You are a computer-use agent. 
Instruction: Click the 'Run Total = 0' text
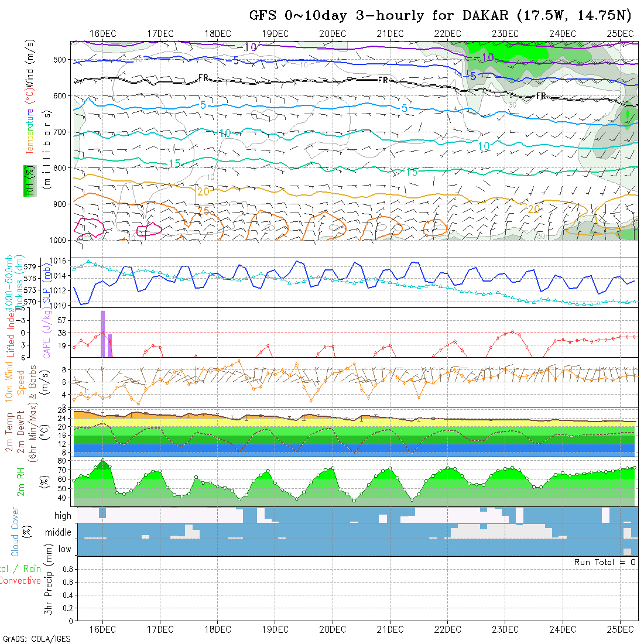tap(605, 562)
